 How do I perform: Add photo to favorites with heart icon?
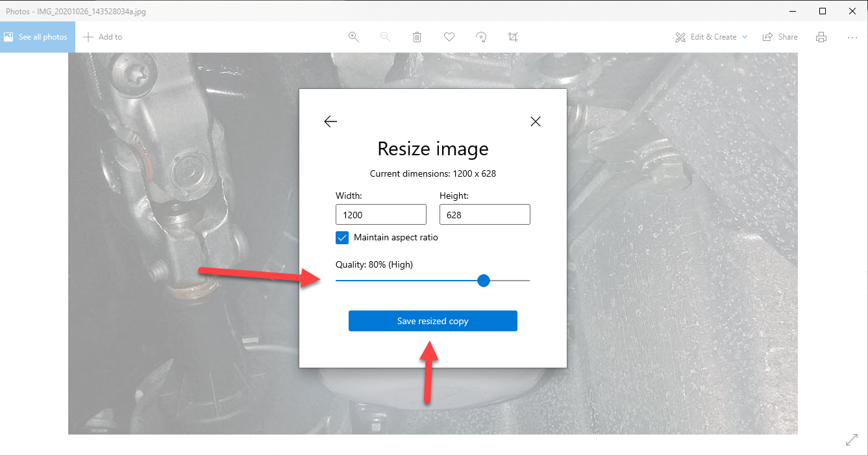[449, 37]
